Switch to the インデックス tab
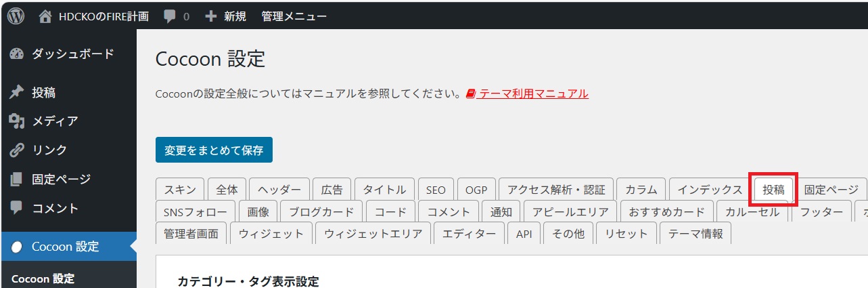Screen dimensions: 868x288 click(x=710, y=190)
